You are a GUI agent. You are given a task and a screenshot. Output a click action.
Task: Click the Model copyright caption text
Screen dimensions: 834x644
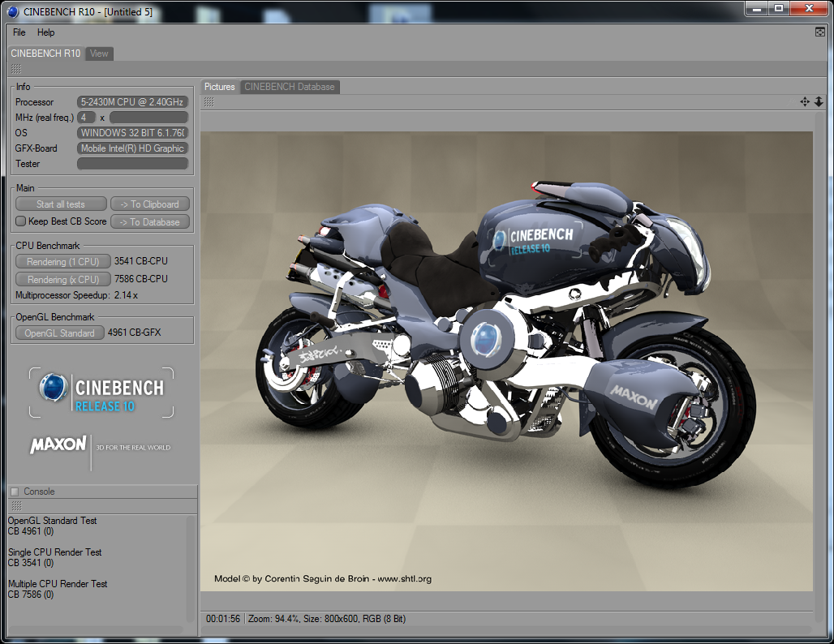(323, 578)
